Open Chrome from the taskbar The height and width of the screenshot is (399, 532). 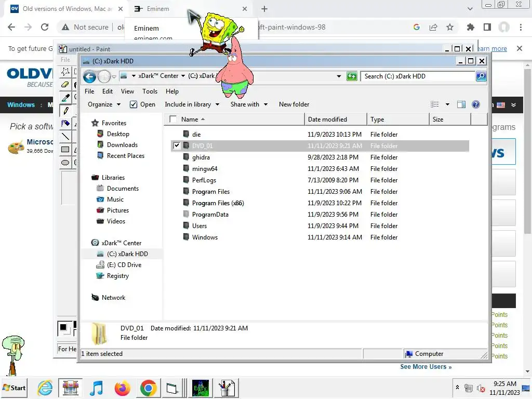148,388
